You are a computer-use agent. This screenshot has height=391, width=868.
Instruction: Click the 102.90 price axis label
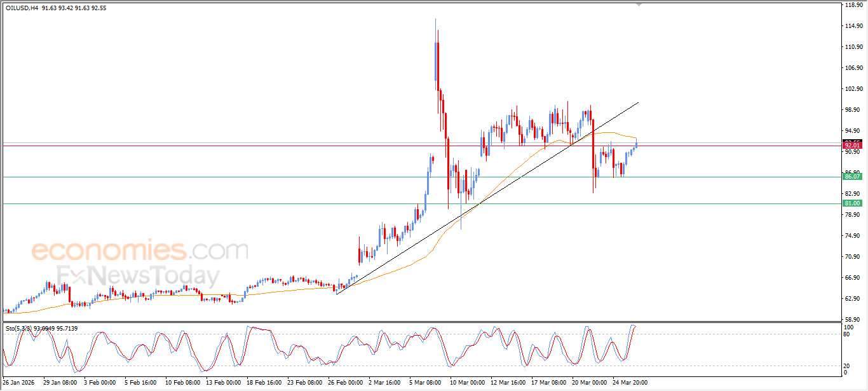point(853,89)
